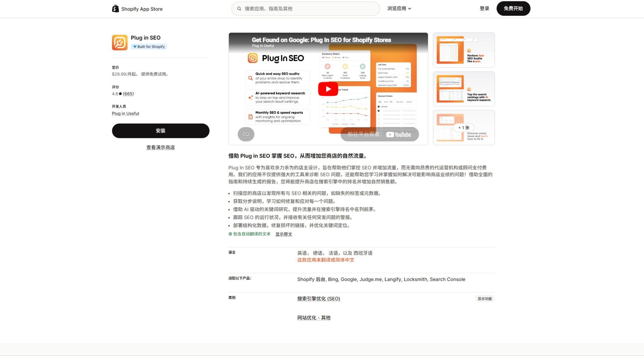Start with the 免费开始 button
This screenshot has height=356, width=644.
[x=513, y=8]
